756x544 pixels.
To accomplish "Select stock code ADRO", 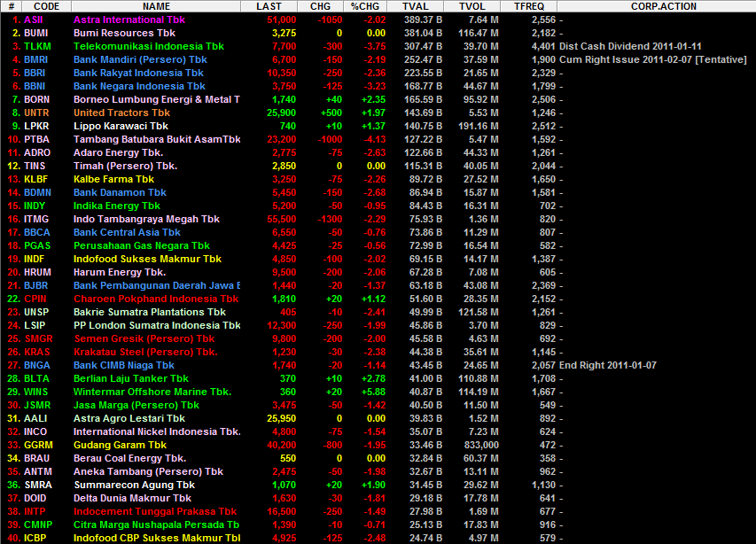I will (37, 152).
